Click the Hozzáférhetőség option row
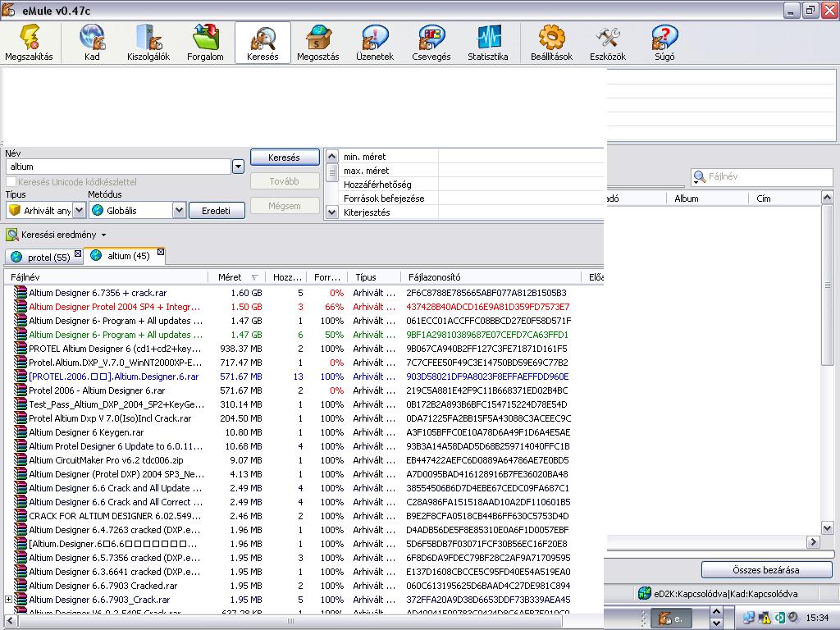The image size is (840, 630). pos(472,185)
